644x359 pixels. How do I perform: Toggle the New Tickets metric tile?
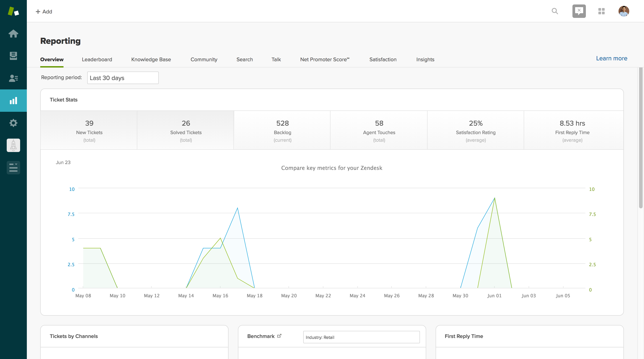89,130
